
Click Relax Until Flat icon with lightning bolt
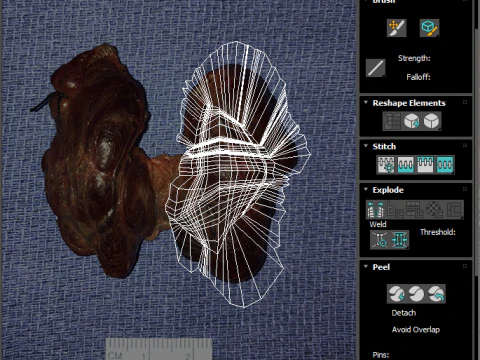tap(412, 121)
